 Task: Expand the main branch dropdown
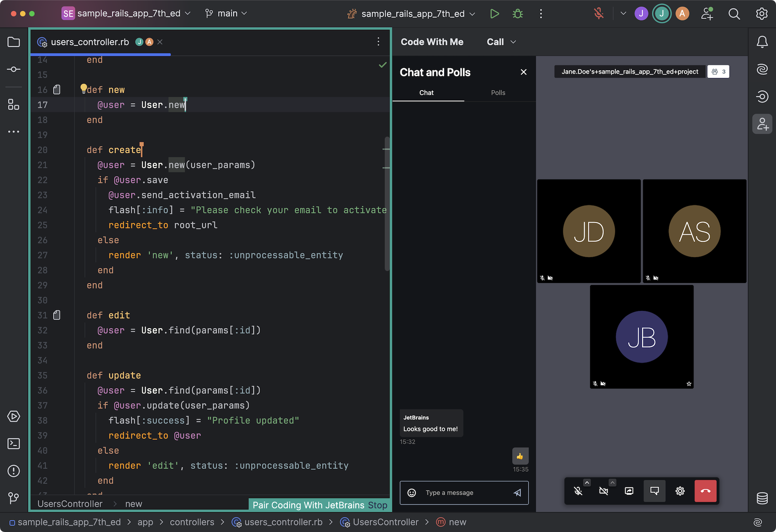pos(226,14)
